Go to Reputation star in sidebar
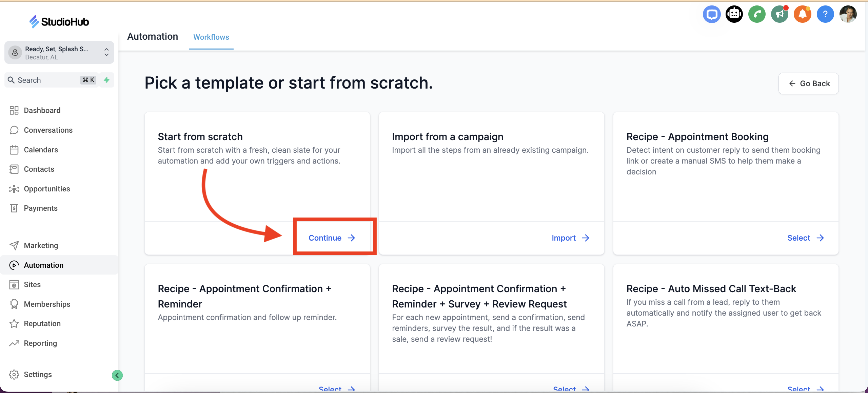The width and height of the screenshot is (868, 393). [42, 323]
